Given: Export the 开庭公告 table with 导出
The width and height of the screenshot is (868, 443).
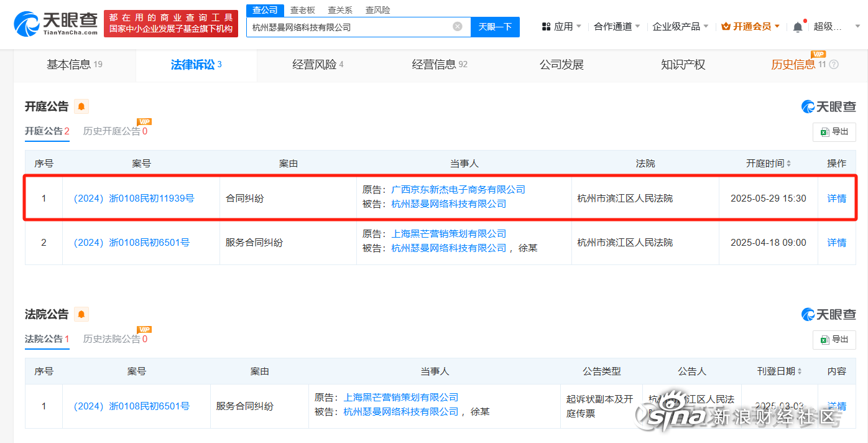Looking at the screenshot, I should point(834,132).
